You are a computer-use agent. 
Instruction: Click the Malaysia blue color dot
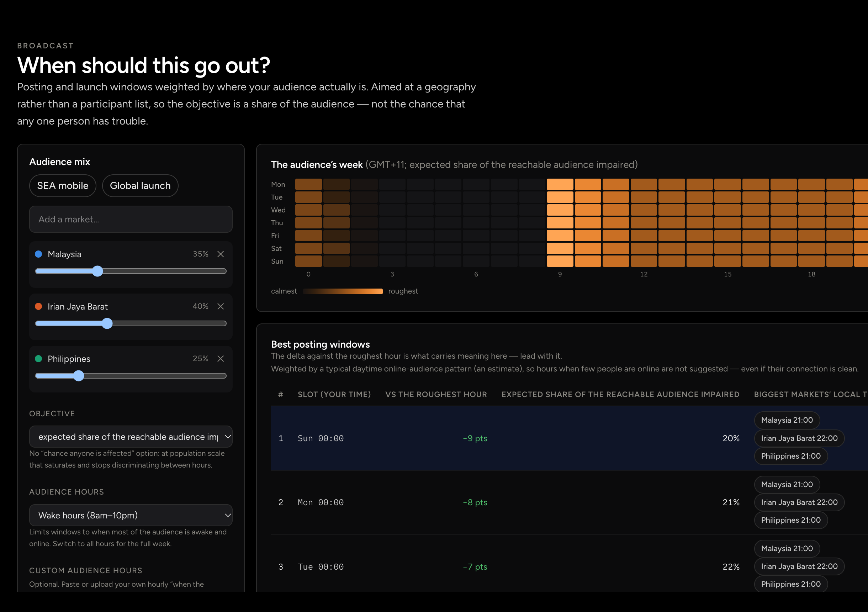[x=38, y=254]
